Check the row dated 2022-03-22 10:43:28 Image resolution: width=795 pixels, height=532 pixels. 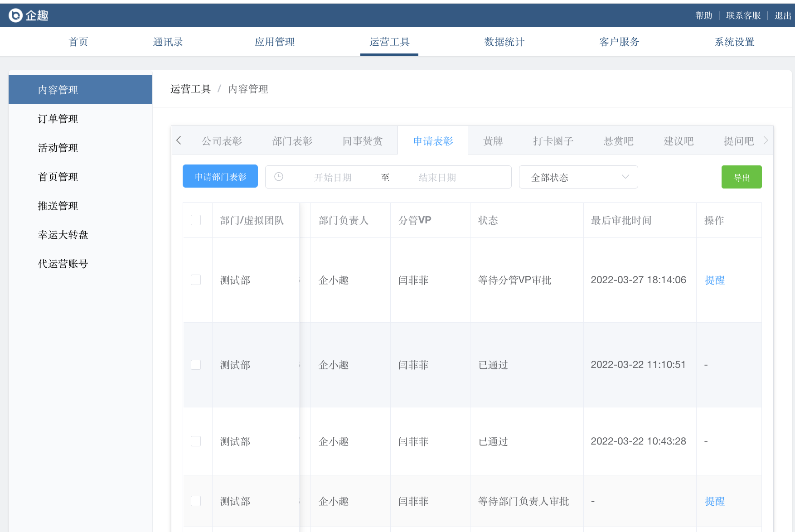click(x=196, y=441)
